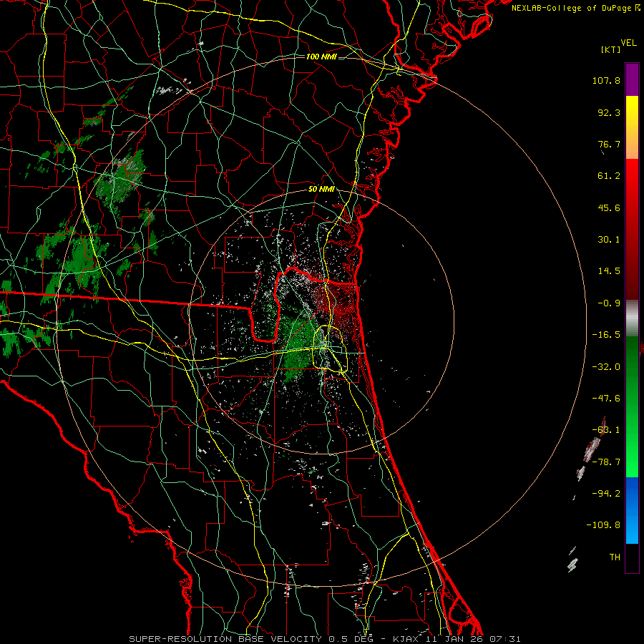Click the -63.1 legend value
Viewport: 644px width, 644px height.
pyautogui.click(x=606, y=430)
